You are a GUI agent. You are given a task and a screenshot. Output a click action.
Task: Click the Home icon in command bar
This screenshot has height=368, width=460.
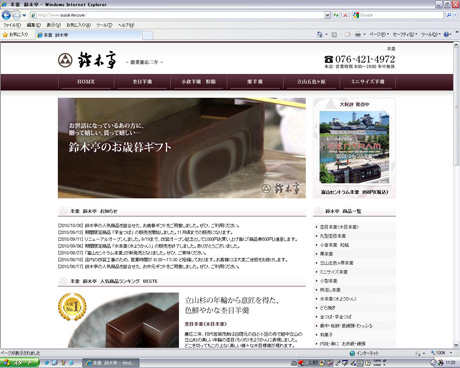click(x=319, y=34)
